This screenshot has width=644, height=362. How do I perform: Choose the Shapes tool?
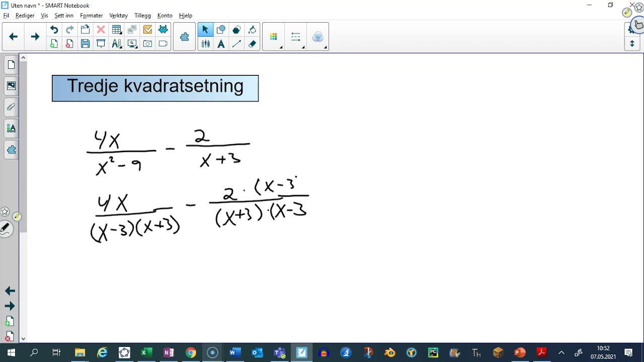[221, 30]
